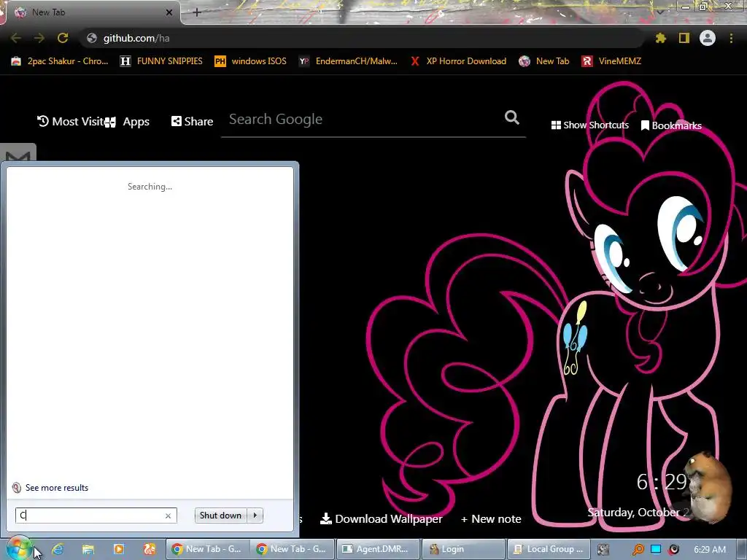The width and height of the screenshot is (747, 560).
Task: Click round dark red tray icon
Action: click(673, 550)
